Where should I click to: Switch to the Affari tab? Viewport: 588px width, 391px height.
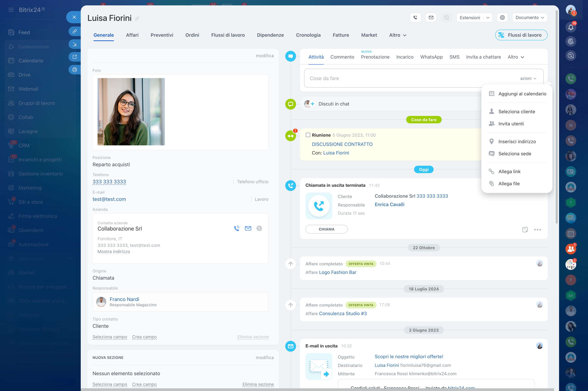132,35
